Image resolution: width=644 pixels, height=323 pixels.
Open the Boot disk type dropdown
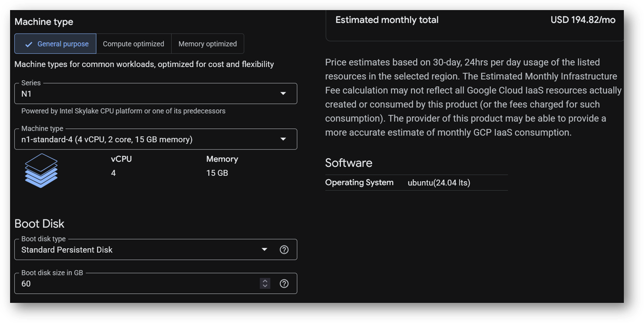[156, 249]
